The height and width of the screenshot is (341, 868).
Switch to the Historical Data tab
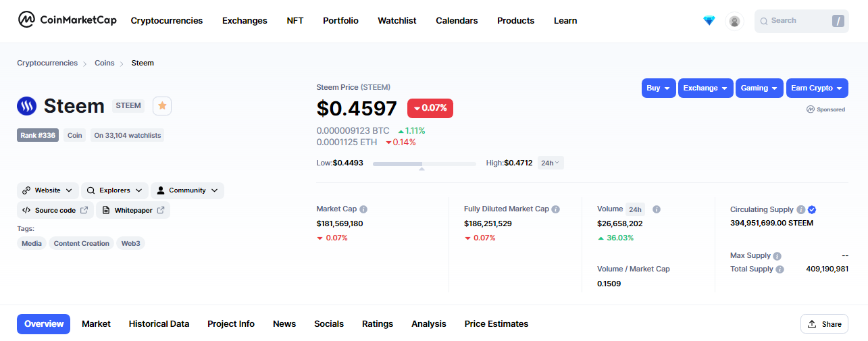click(x=159, y=324)
